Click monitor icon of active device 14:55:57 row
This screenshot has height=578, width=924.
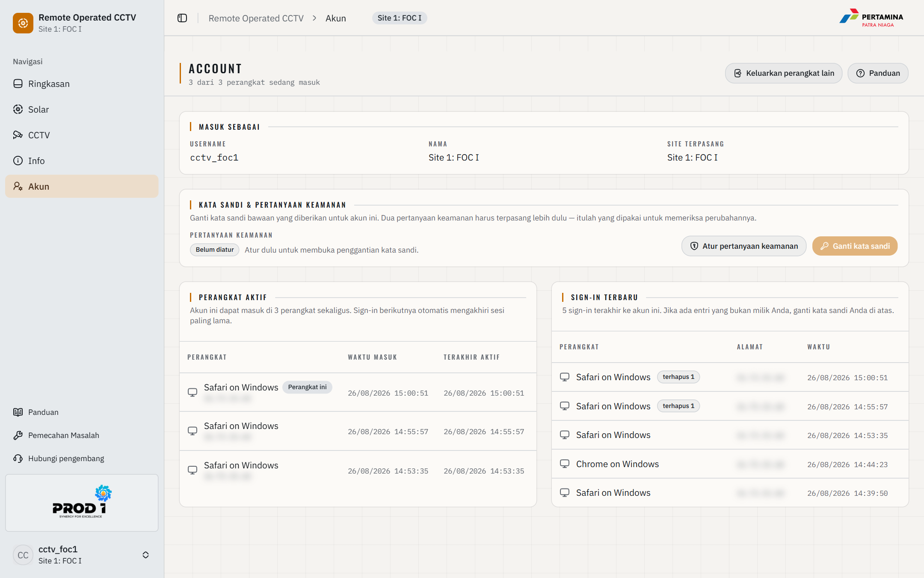(x=192, y=431)
